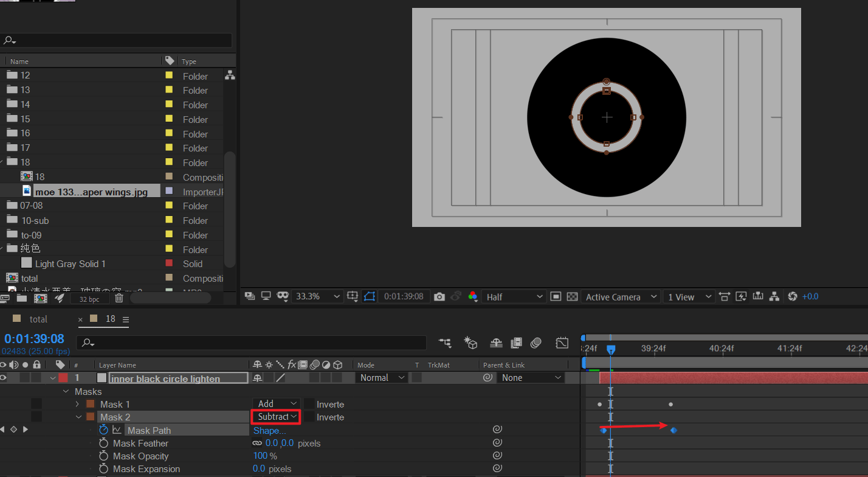Open magnification ratio 33.3% dropdown

317,296
